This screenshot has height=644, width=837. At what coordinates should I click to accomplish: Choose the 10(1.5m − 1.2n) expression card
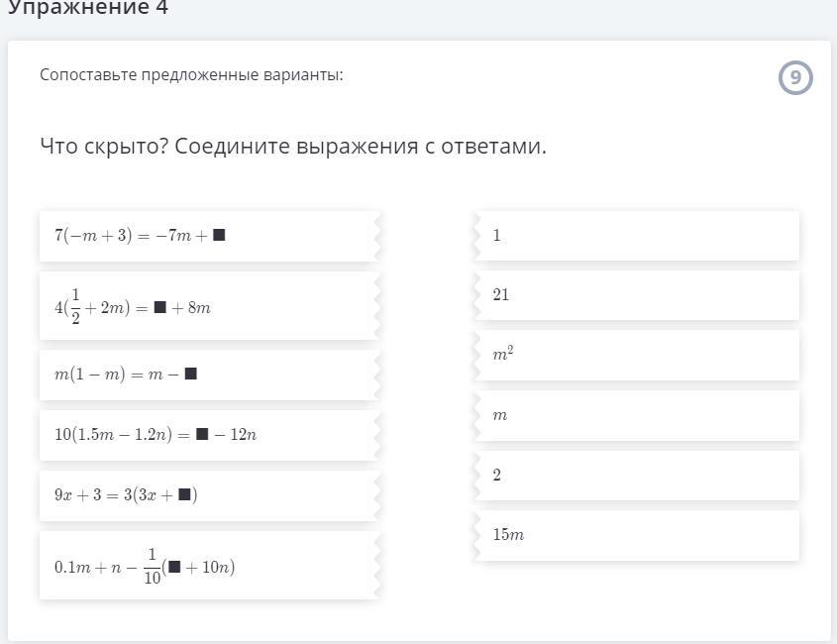(210, 435)
